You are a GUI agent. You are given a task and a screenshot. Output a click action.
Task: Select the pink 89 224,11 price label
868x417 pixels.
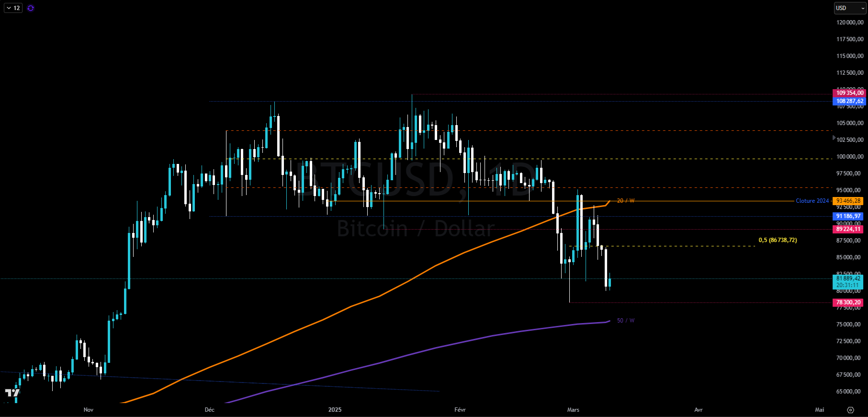(848, 229)
